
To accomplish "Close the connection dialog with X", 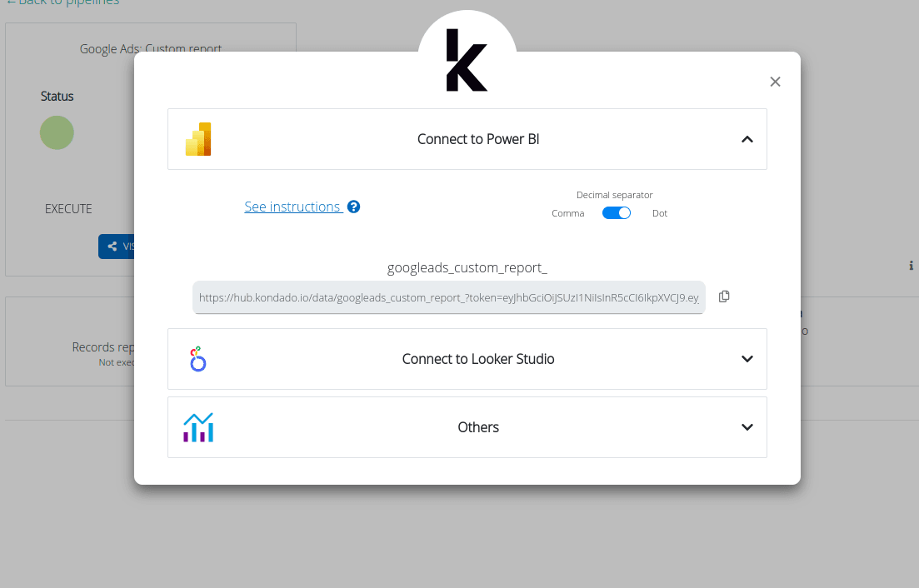I will click(775, 82).
